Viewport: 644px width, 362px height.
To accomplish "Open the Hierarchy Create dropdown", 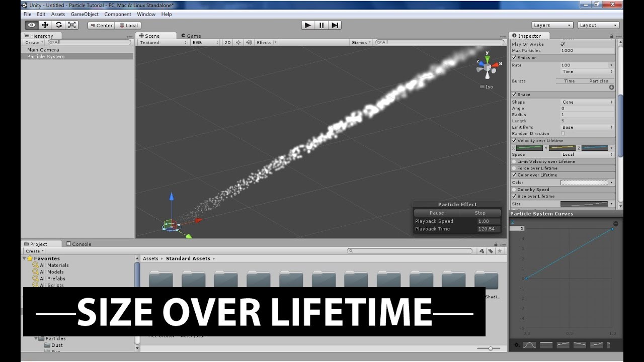I will point(34,43).
